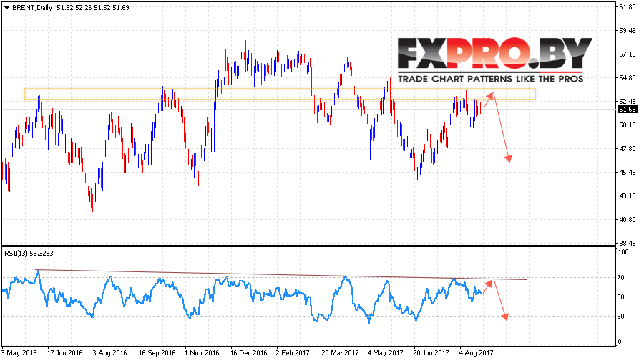The width and height of the screenshot is (644, 361).
Task: Click the current price tag 51.69
Action: click(628, 110)
